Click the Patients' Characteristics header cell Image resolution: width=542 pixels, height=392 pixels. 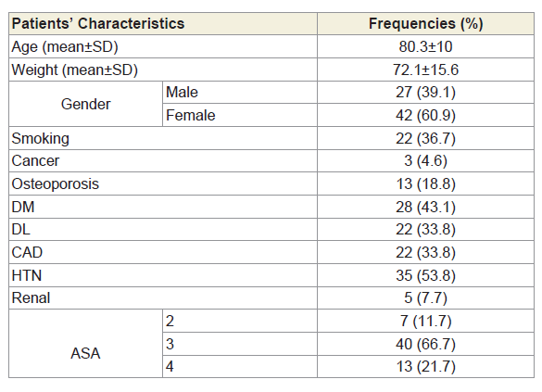[x=163, y=24]
